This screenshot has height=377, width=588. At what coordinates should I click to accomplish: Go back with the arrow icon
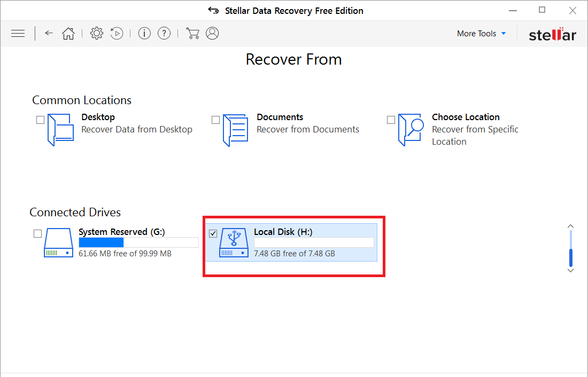point(49,33)
